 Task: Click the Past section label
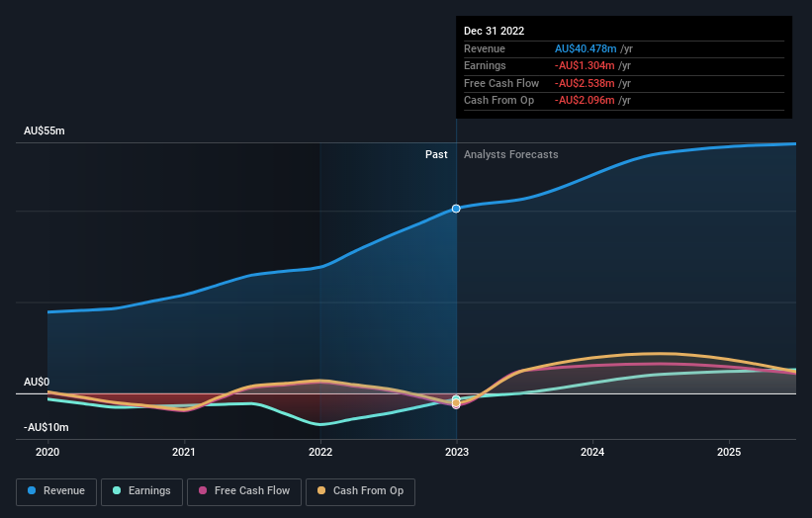point(436,155)
